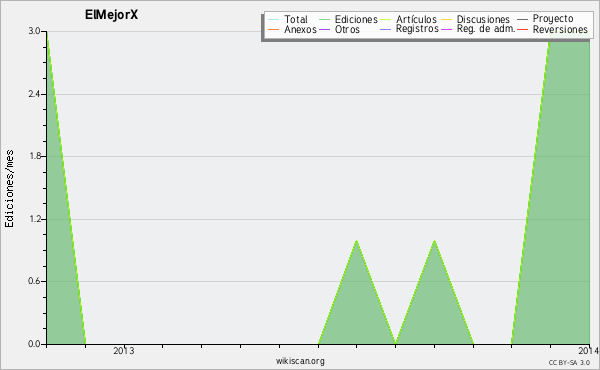Click the 1.2 y-axis value
The height and width of the screenshot is (370, 600).
pos(34,219)
